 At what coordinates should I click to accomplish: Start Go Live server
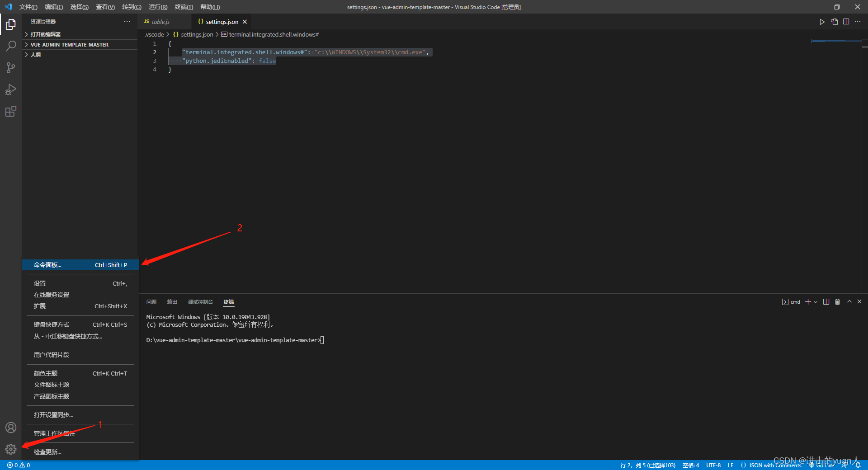(821, 465)
